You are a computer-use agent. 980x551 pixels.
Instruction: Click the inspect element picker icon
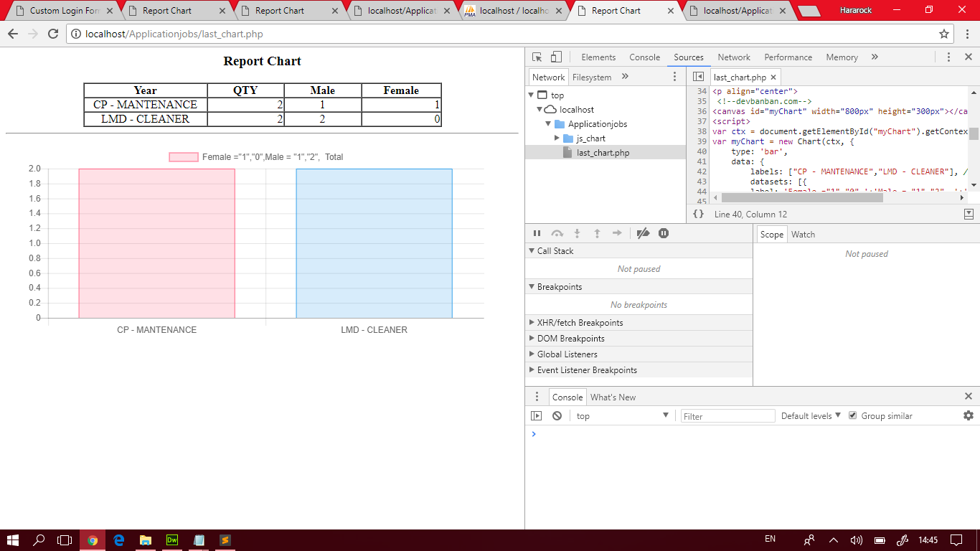coord(537,57)
